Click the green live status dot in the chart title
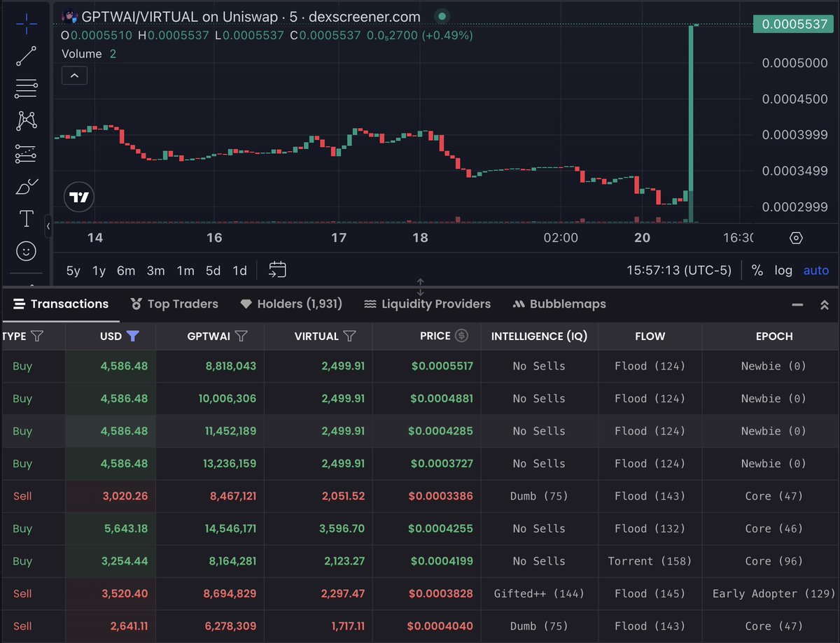The height and width of the screenshot is (643, 840). (440, 17)
